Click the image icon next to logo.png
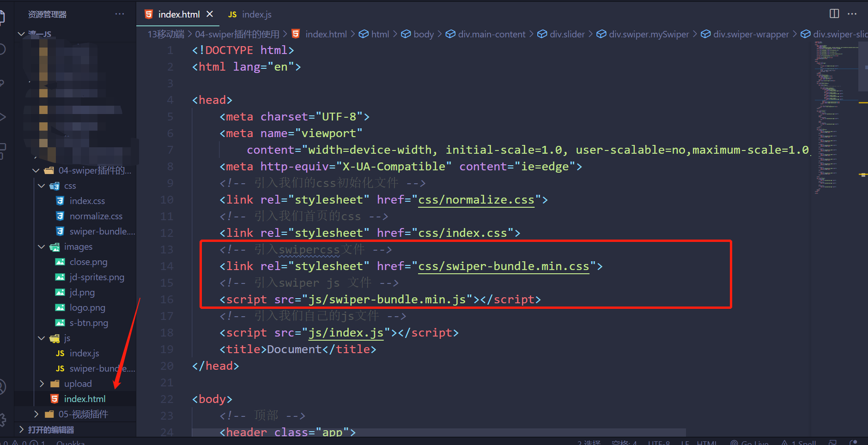This screenshot has width=868, height=445. (x=60, y=307)
